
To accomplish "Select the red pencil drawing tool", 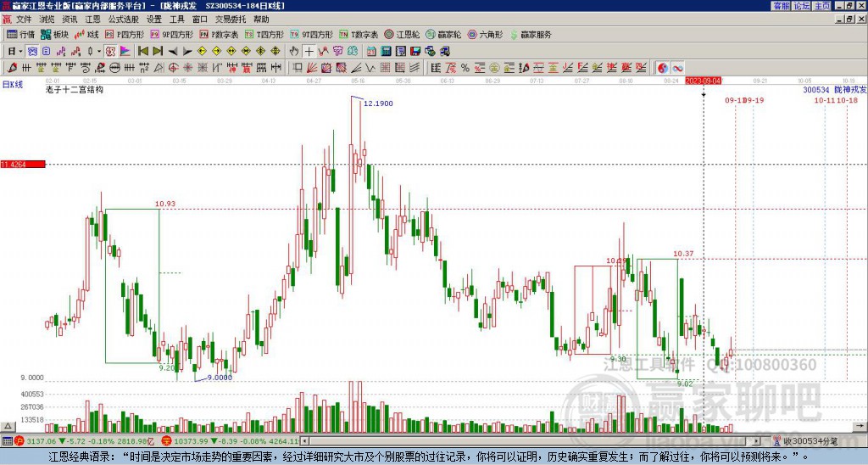I will coord(12,68).
